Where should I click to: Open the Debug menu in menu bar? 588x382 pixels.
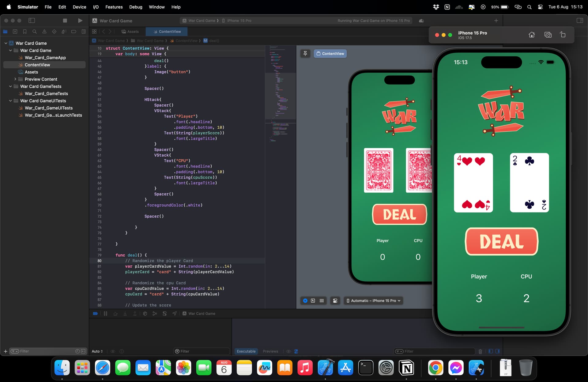[x=136, y=7]
